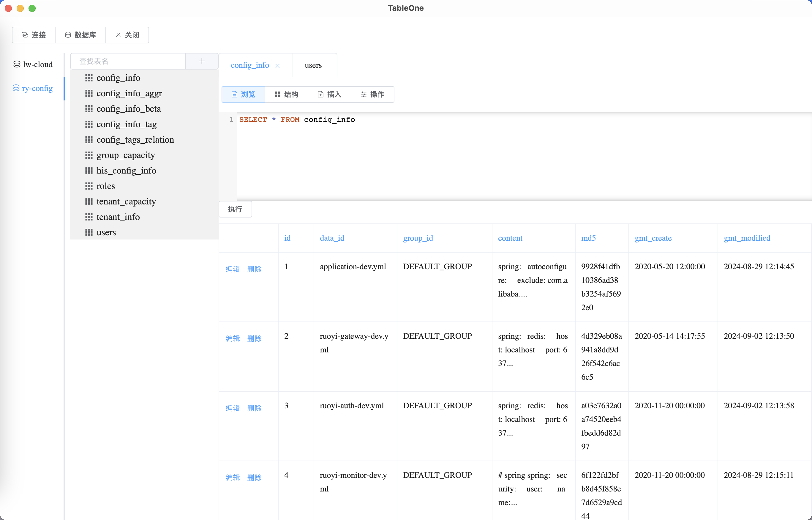Select his_config_info in the table list
The width and height of the screenshot is (812, 520).
(x=126, y=171)
